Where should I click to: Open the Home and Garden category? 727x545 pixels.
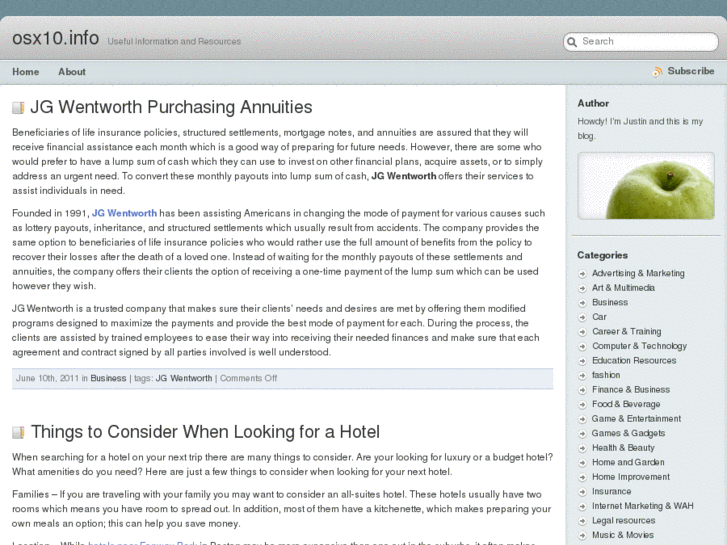(x=628, y=462)
